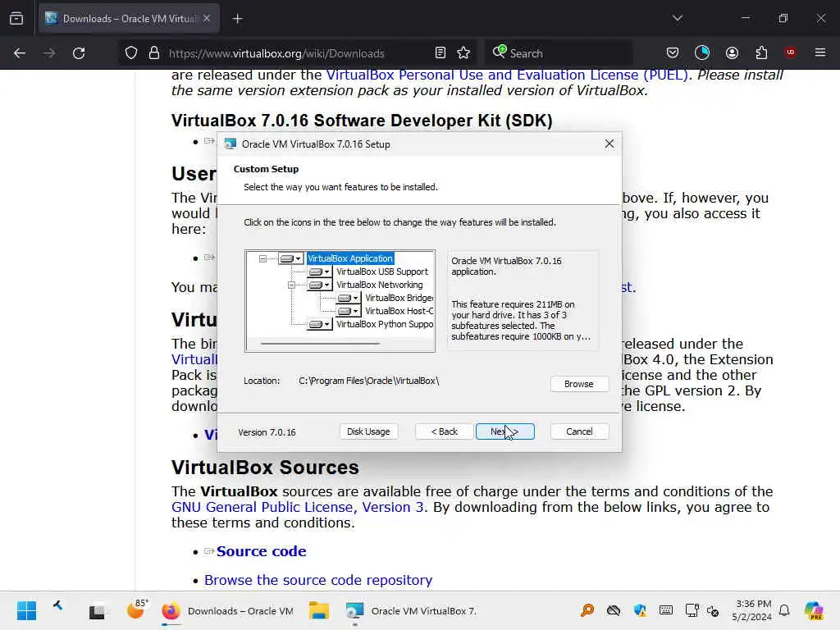Switch to Firefox taskbar item

(228, 610)
